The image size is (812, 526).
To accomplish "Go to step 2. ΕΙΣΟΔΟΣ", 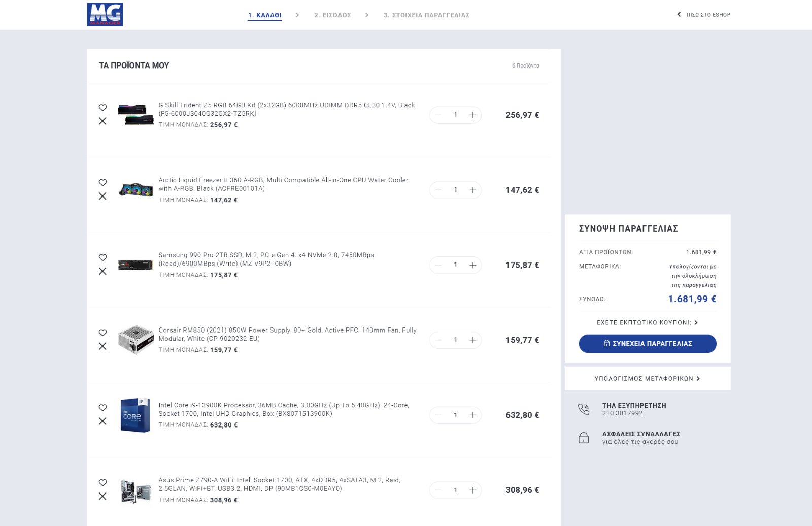I will tap(332, 15).
